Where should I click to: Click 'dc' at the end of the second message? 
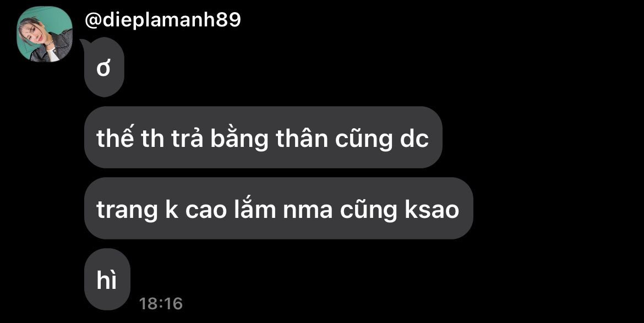[413, 139]
